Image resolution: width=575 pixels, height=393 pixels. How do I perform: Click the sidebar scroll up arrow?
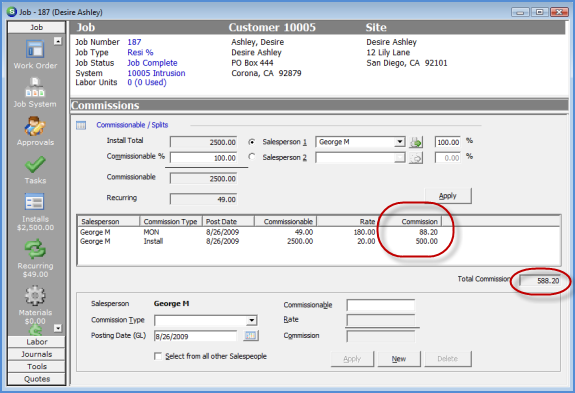click(x=58, y=41)
